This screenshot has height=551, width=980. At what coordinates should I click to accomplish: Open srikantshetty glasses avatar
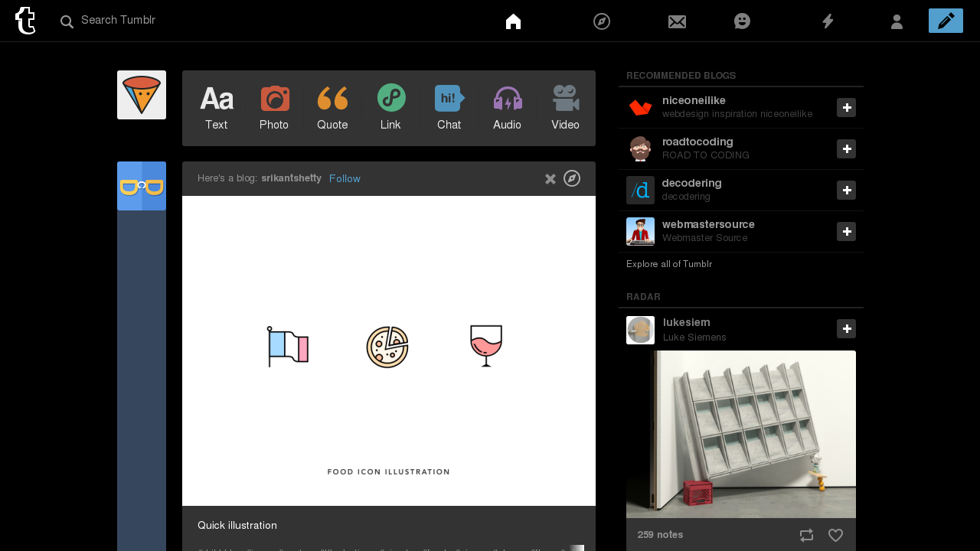coord(142,186)
